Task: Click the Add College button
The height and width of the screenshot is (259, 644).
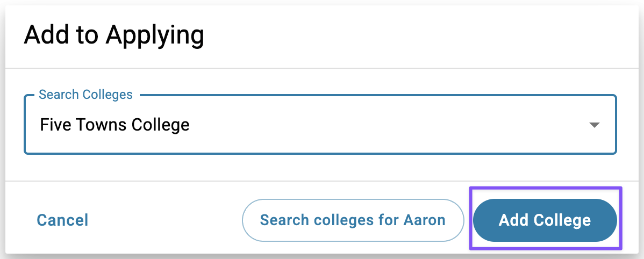Action: pos(545,220)
